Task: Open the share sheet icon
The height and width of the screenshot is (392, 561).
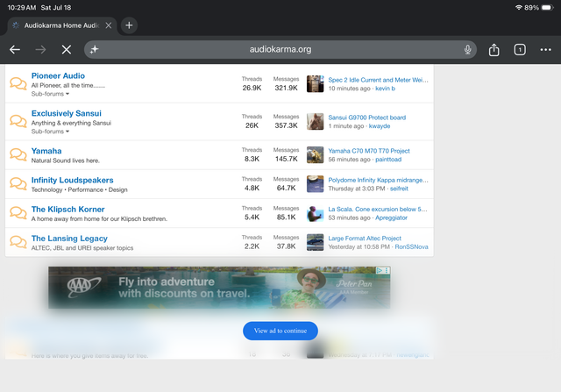Action: point(494,49)
